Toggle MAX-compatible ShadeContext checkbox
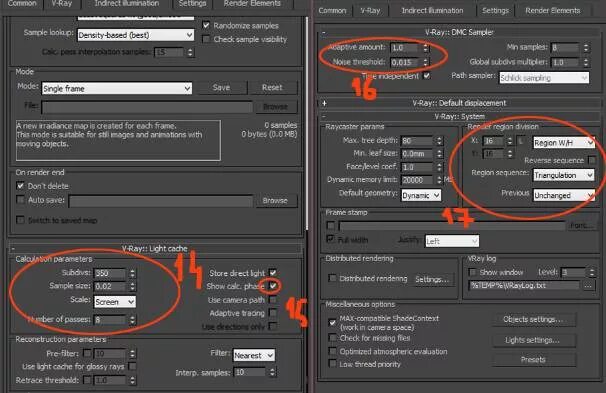 [332, 322]
